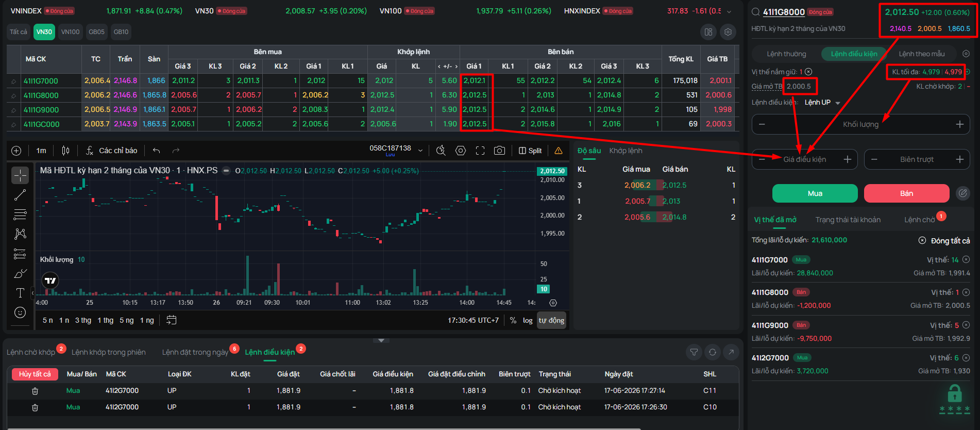
Task: Open the warning triangle alert icon
Action: click(x=559, y=151)
